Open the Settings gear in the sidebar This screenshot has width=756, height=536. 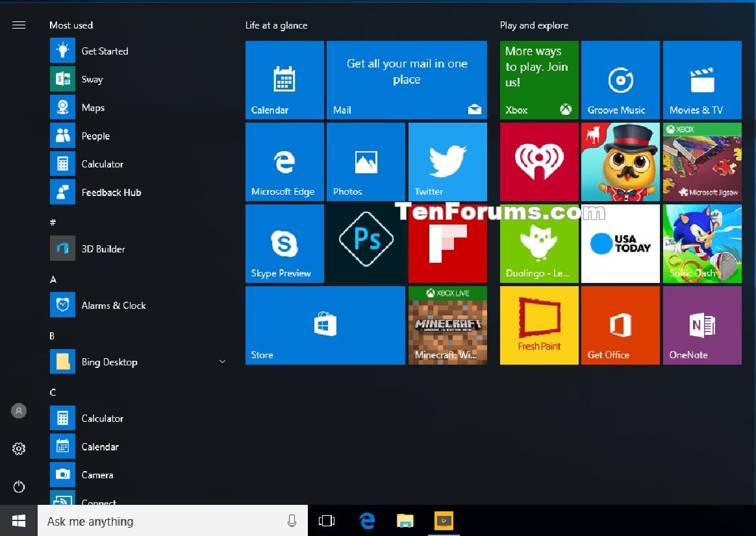pos(19,448)
